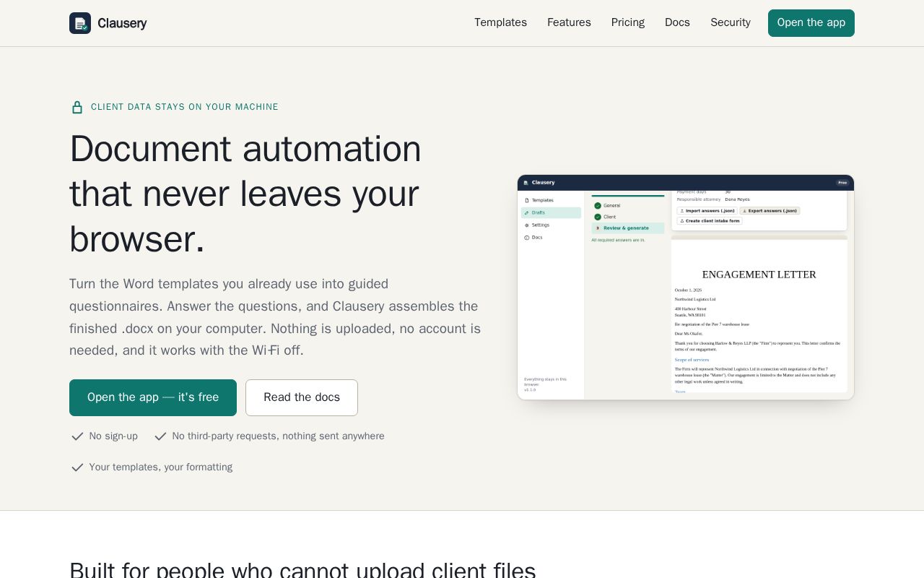Screen dimensions: 924x578
Task: Click the CLIENT DATA STAYS ON YOUR MACHINE label
Action: coord(185,107)
